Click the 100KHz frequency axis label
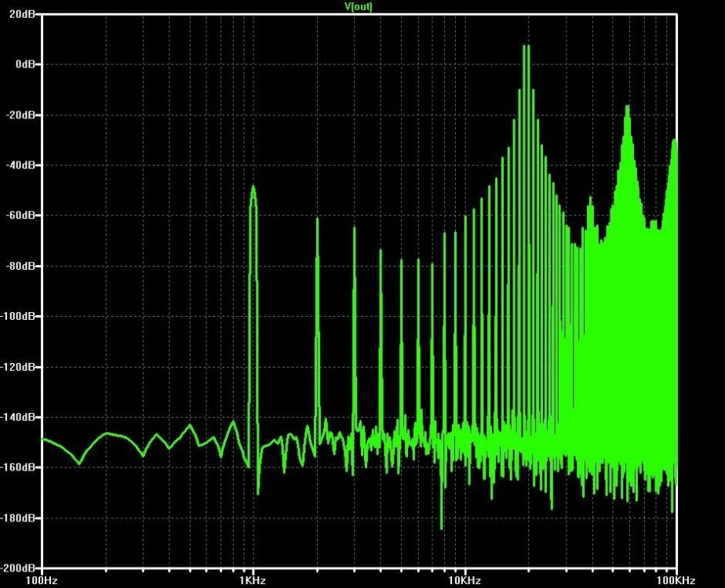 click(x=676, y=581)
